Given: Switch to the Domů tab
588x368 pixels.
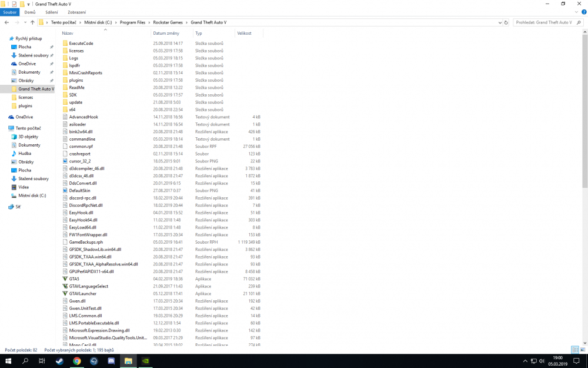Looking at the screenshot, I should 29,12.
